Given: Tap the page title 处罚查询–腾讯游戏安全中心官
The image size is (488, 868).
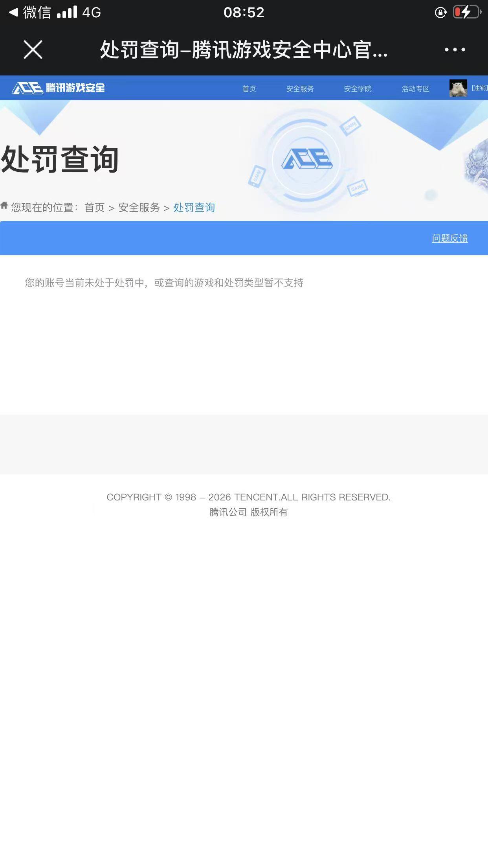Looking at the screenshot, I should [244, 50].
